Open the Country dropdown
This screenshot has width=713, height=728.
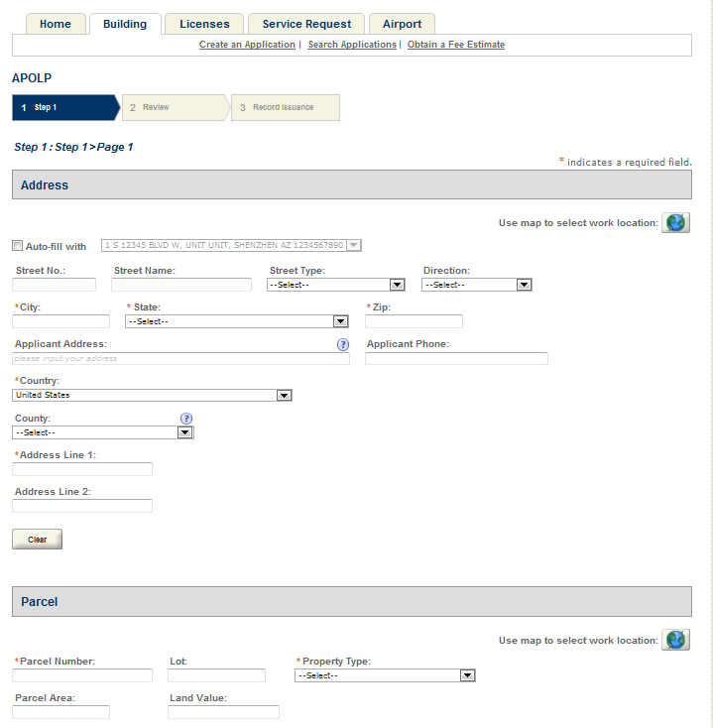click(x=152, y=395)
